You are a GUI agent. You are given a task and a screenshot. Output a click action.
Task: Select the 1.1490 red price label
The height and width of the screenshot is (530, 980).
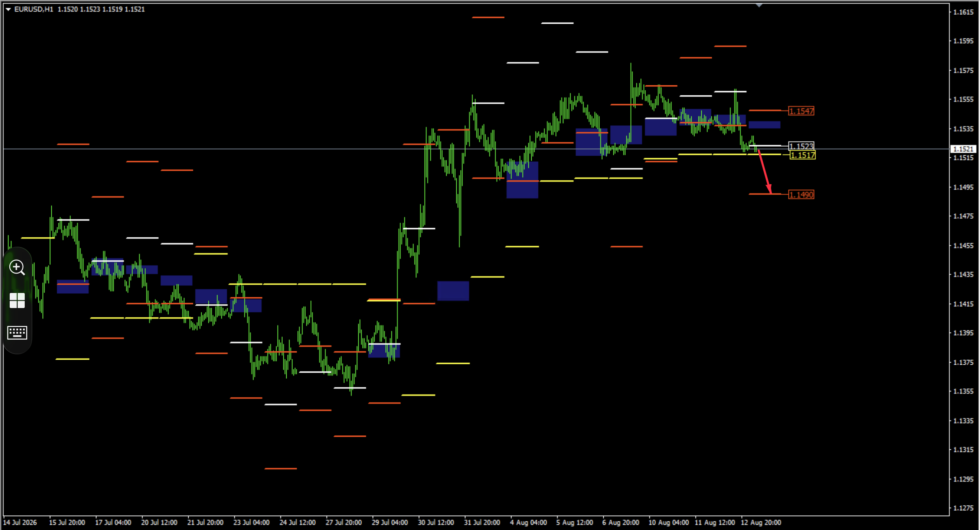click(x=801, y=195)
